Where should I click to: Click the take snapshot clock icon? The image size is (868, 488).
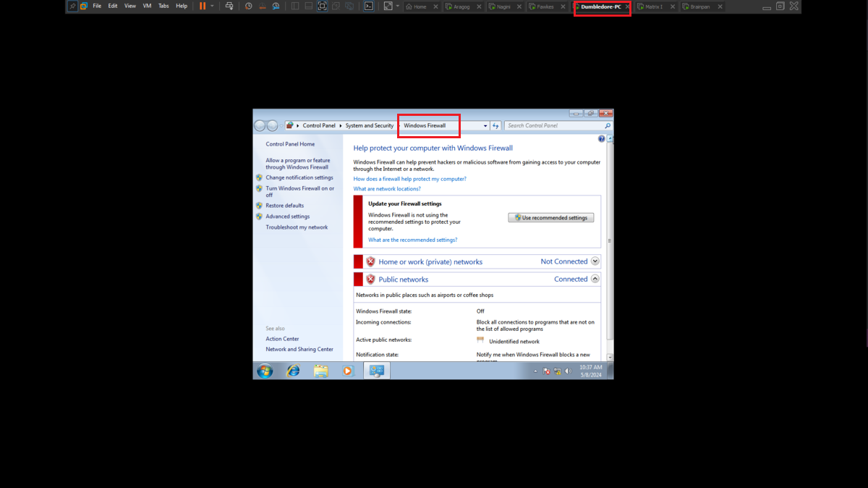coord(249,6)
